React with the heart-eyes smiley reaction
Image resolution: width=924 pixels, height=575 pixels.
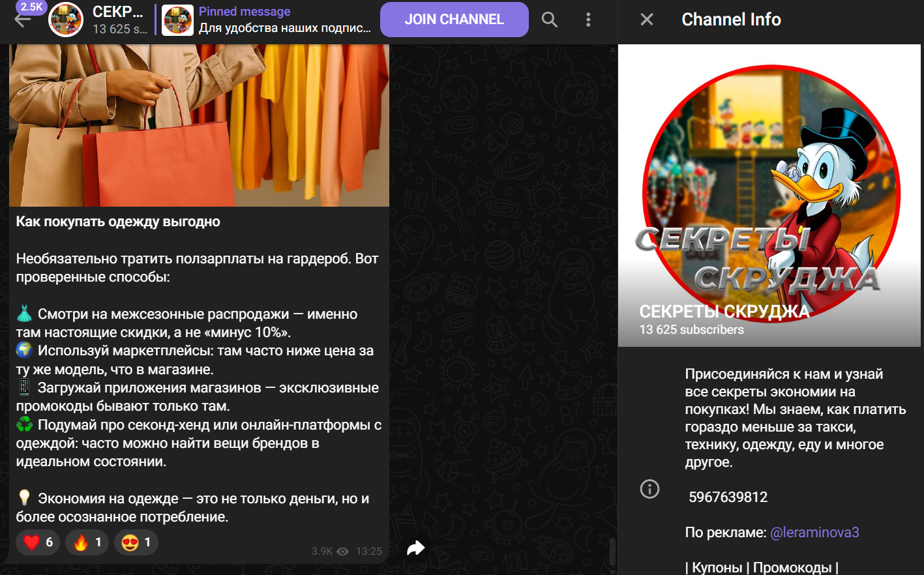pos(136,542)
